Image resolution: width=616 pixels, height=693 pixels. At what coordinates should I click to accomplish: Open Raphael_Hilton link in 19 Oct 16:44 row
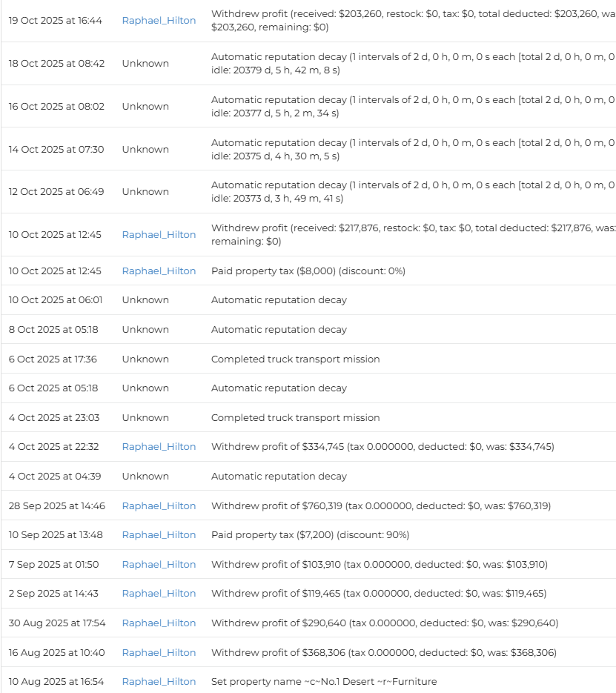(159, 21)
